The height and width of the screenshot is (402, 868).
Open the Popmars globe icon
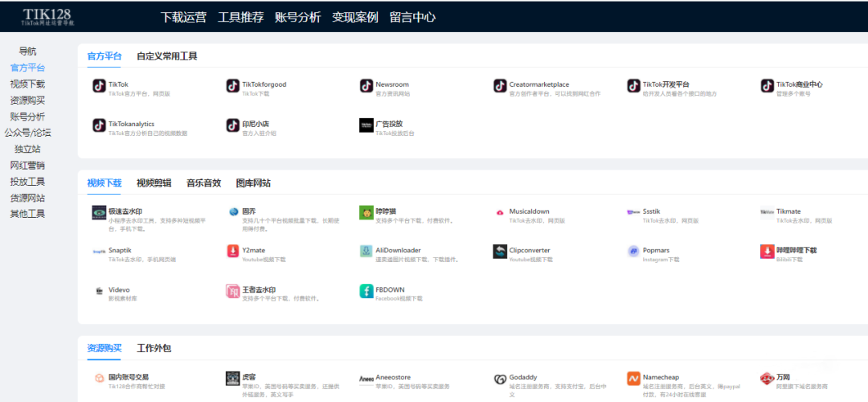point(633,252)
